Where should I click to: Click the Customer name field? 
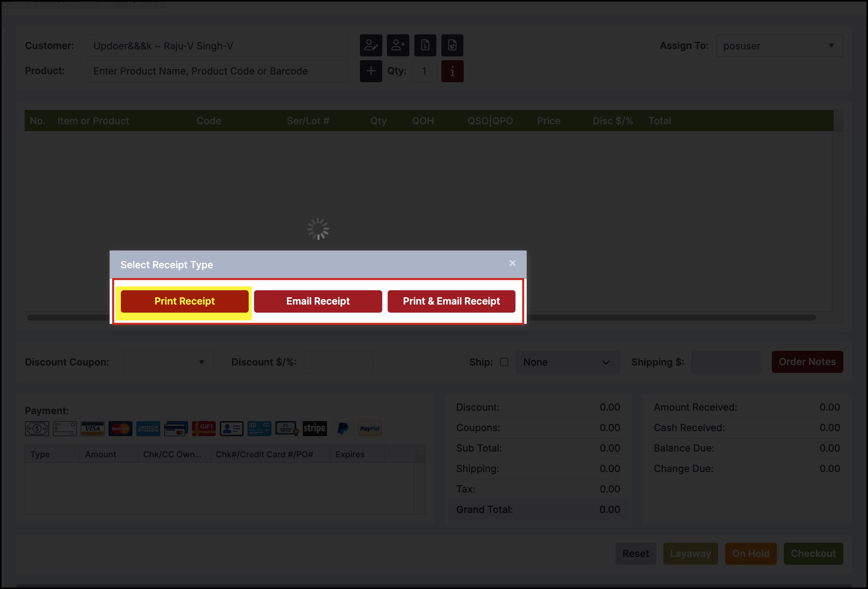click(x=217, y=46)
